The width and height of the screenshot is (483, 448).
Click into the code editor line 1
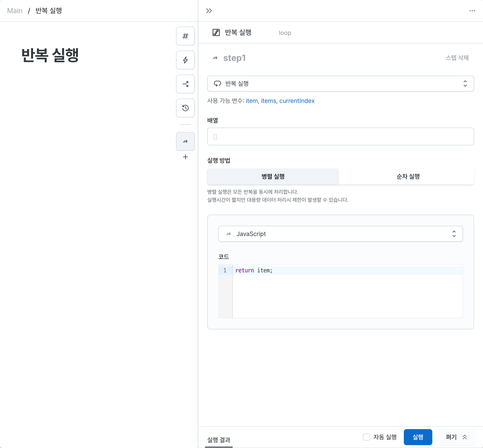pos(347,270)
